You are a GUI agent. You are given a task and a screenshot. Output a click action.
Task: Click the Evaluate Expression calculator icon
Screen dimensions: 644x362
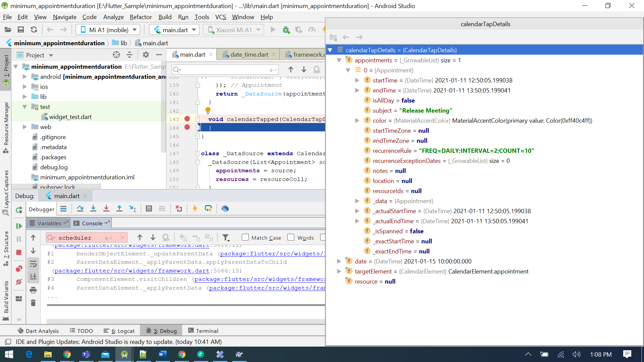coord(149,208)
